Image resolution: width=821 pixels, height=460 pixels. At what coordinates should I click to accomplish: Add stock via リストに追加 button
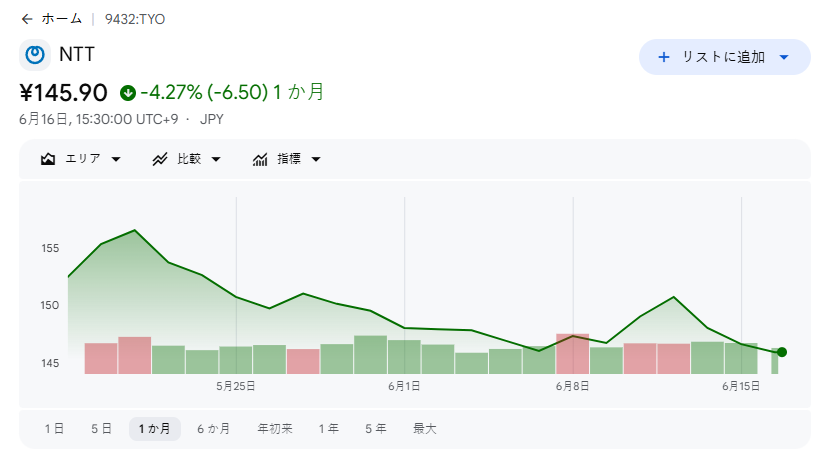(725, 57)
